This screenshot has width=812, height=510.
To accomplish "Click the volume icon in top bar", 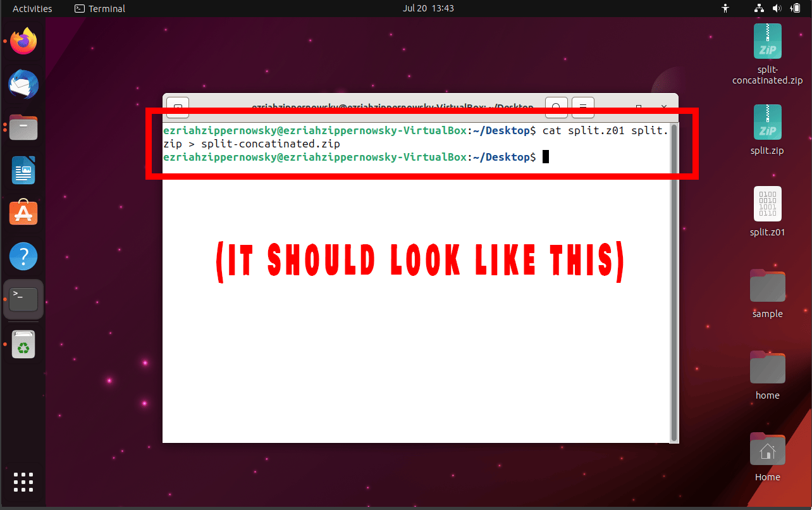I will click(777, 8).
